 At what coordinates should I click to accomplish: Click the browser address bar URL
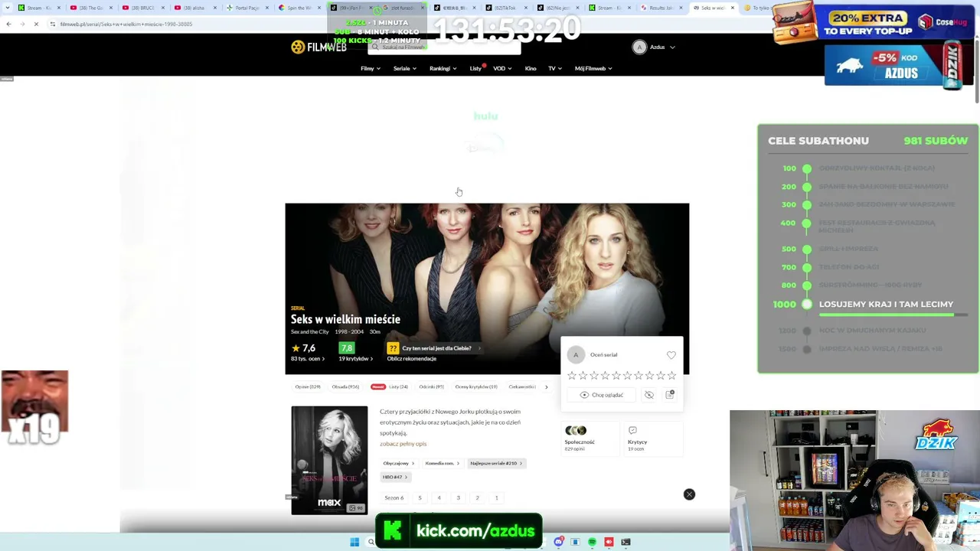click(126, 24)
